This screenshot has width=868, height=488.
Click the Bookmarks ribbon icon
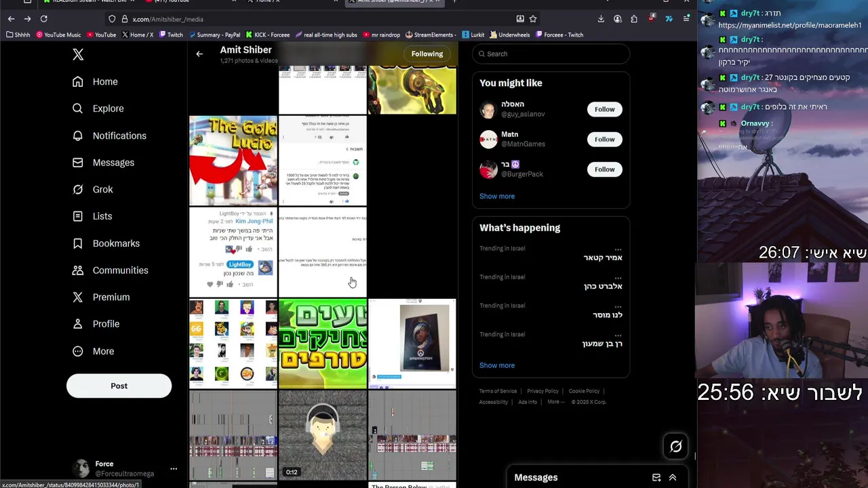click(x=78, y=243)
